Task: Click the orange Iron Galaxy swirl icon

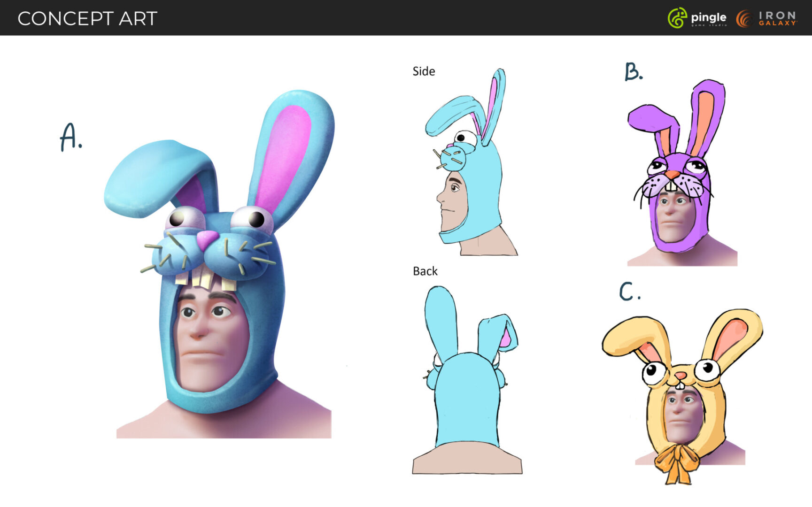Action: coord(744,19)
